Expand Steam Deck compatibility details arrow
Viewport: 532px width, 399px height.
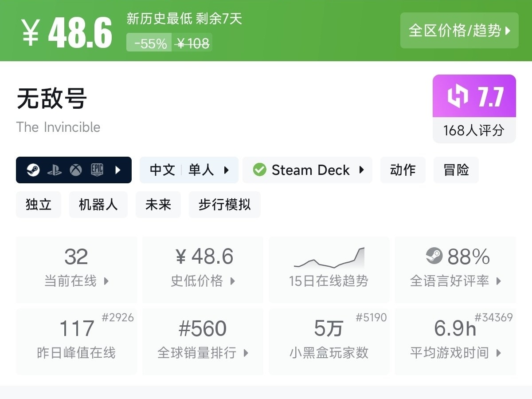(x=361, y=170)
